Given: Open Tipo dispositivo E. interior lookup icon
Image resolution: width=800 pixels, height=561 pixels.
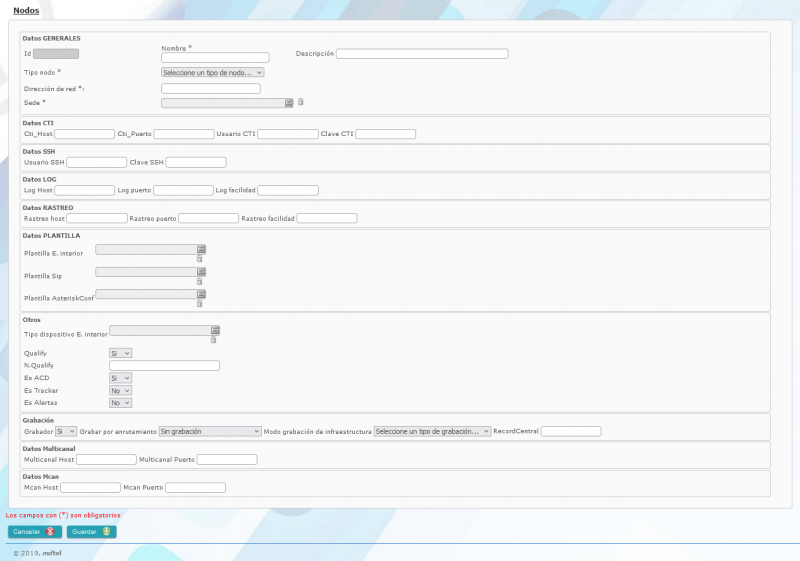Looking at the screenshot, I should pyautogui.click(x=215, y=330).
